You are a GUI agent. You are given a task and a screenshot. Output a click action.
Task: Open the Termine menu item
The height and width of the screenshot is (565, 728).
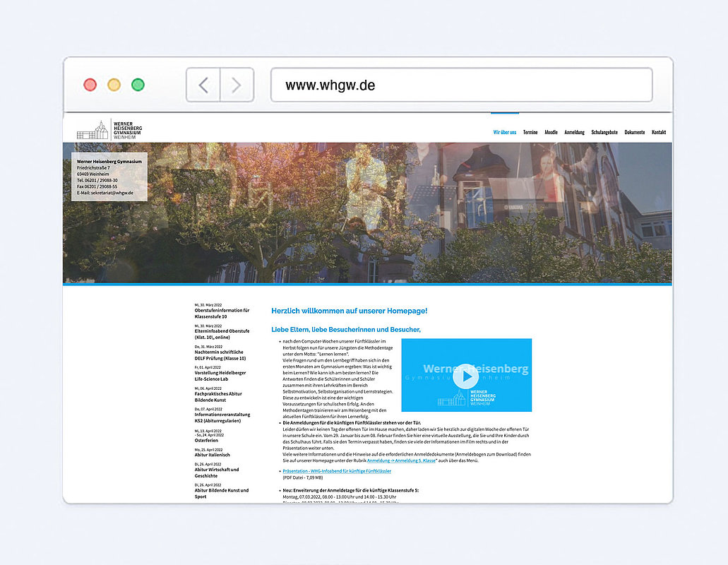530,132
